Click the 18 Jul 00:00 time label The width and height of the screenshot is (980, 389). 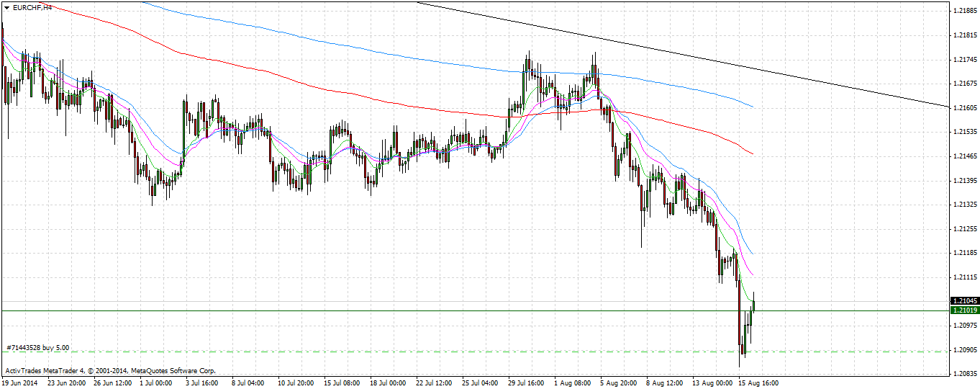coord(389,383)
